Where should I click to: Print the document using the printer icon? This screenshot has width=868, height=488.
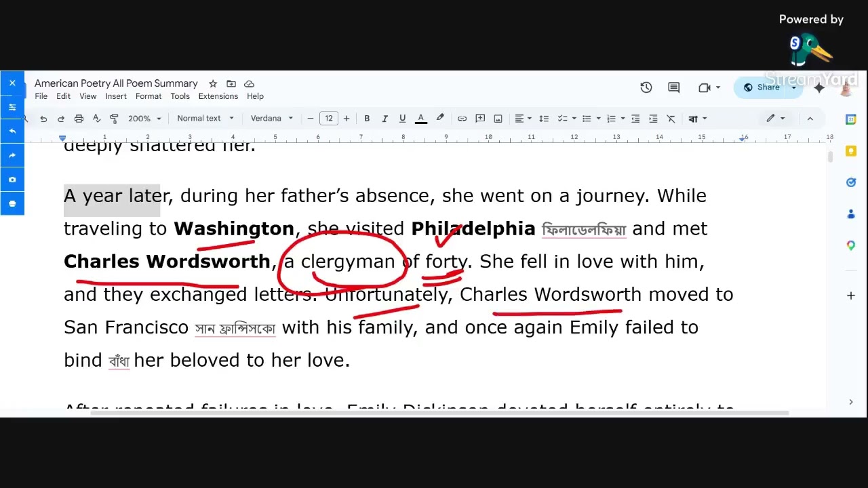(79, 119)
